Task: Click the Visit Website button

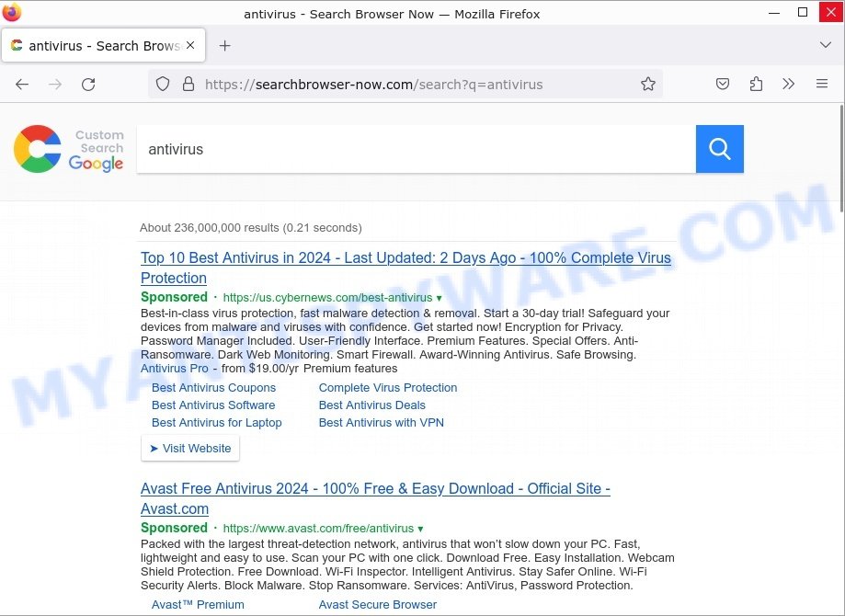Action: (190, 449)
